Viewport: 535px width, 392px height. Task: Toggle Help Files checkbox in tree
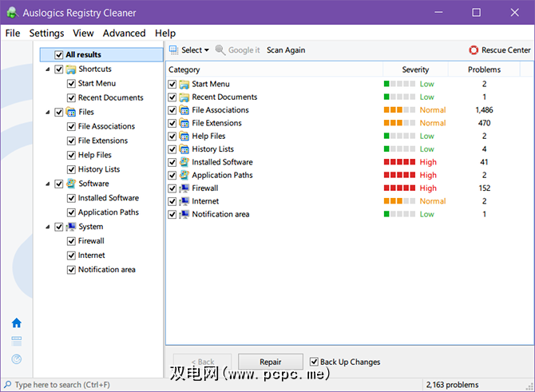coord(71,155)
